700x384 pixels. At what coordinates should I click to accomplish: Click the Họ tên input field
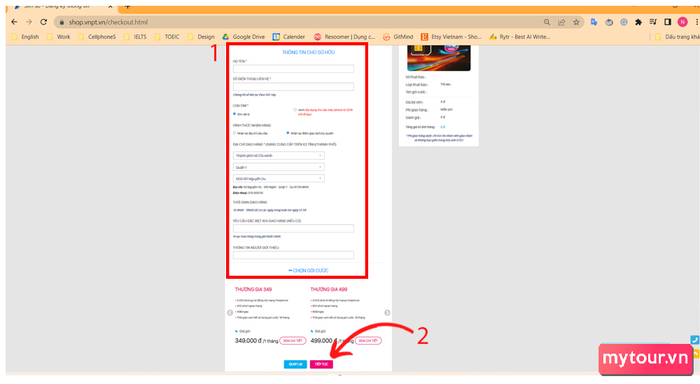(x=293, y=69)
